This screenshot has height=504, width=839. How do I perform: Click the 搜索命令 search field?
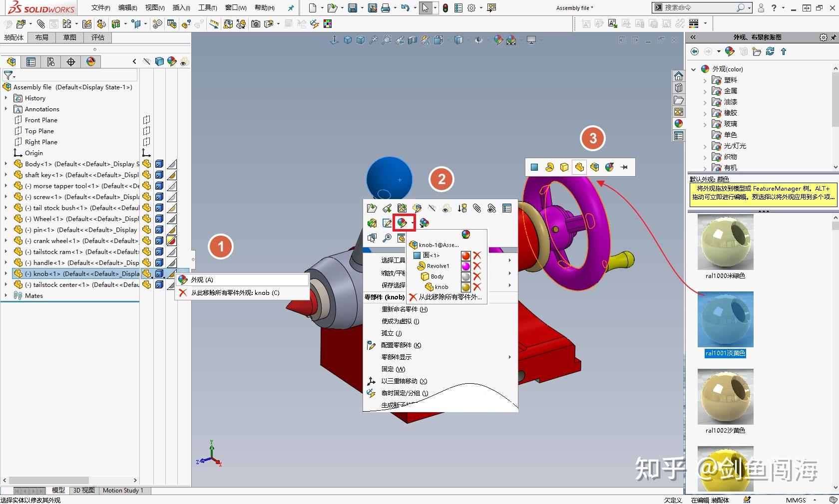click(699, 7)
